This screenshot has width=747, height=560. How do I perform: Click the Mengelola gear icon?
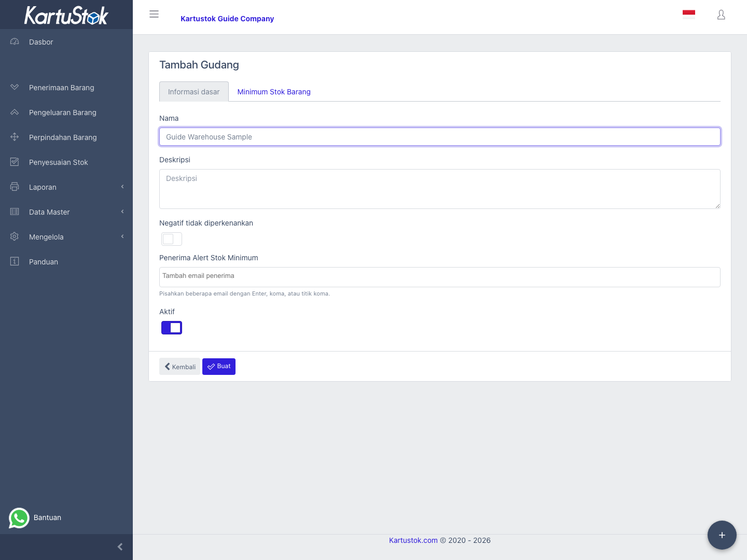(15, 236)
